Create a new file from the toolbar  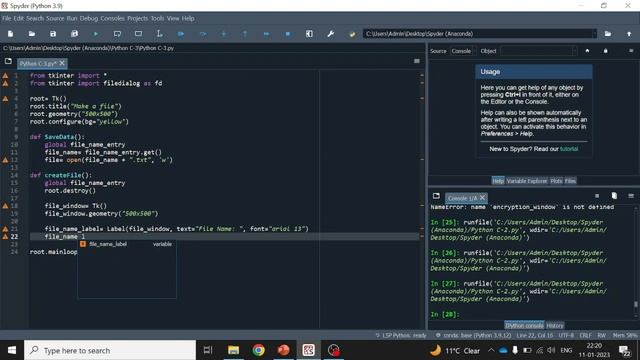coord(11,34)
